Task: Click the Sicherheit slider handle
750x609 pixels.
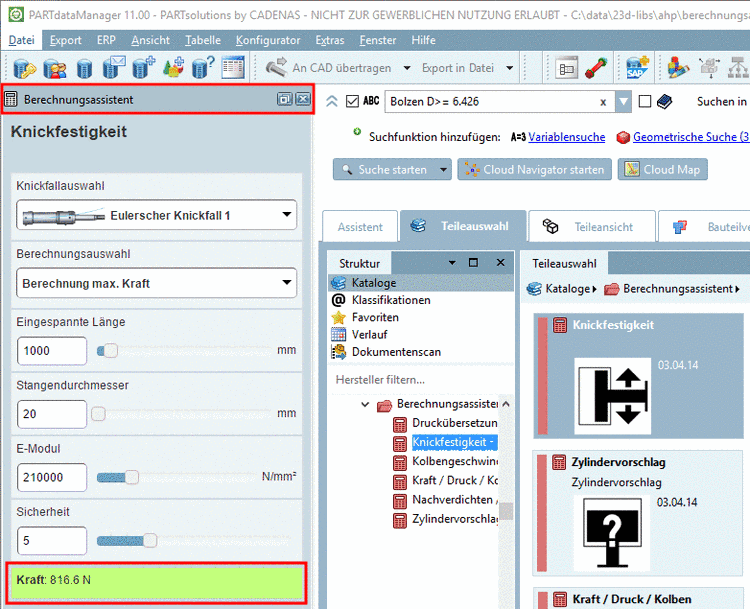Action: coord(150,541)
